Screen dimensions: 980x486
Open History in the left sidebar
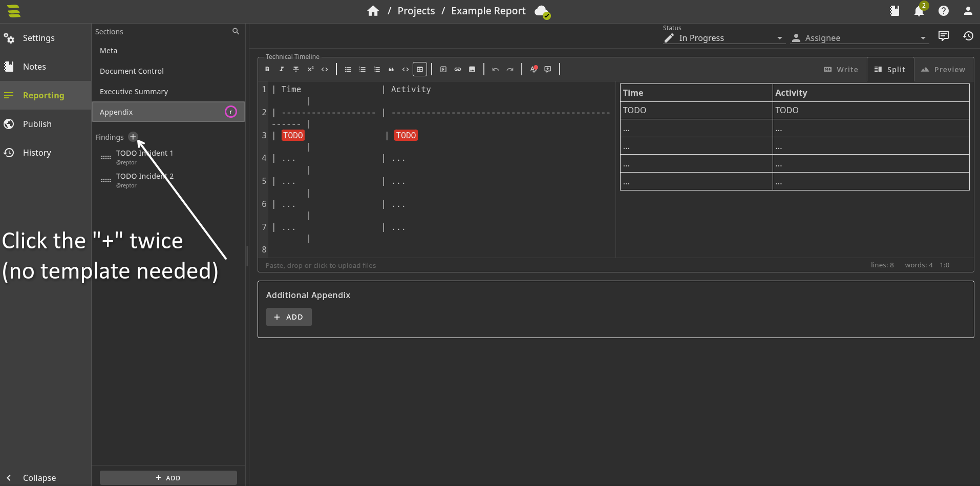pyautogui.click(x=46, y=153)
